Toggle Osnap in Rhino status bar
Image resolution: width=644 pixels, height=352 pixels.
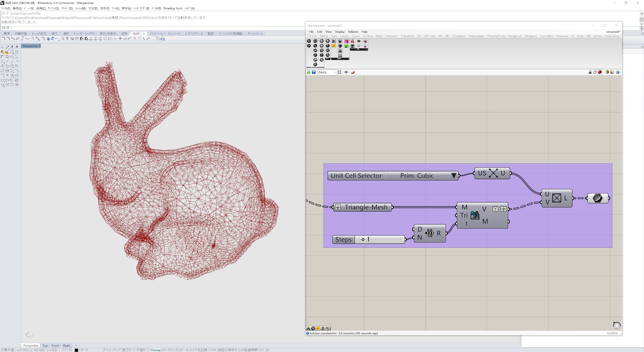[x=155, y=350]
